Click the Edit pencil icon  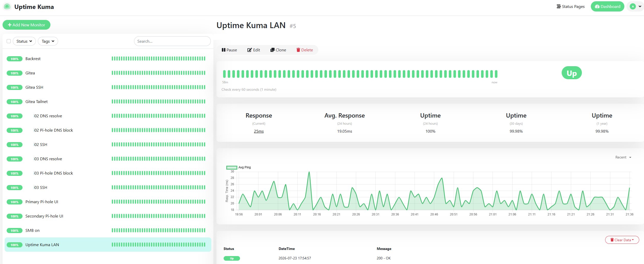point(249,50)
